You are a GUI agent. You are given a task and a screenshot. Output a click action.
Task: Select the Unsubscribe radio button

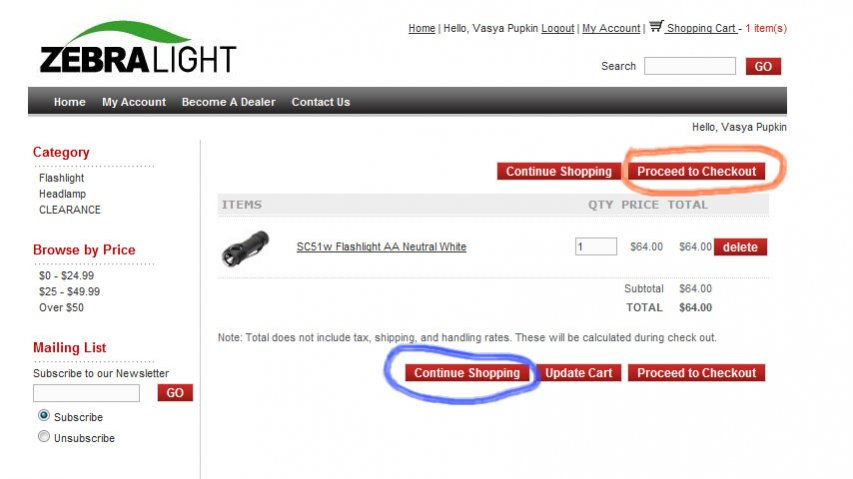point(44,436)
